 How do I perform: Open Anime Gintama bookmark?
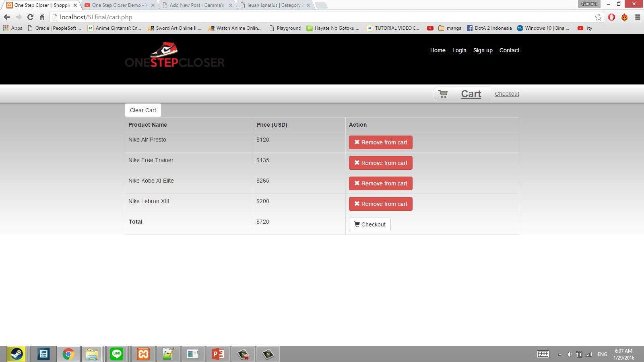point(114,28)
